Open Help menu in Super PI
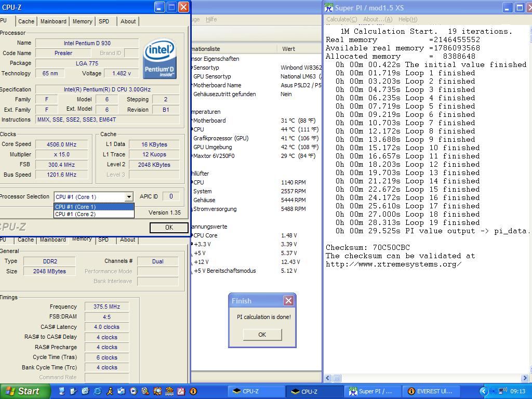532x399 pixels. [408, 19]
